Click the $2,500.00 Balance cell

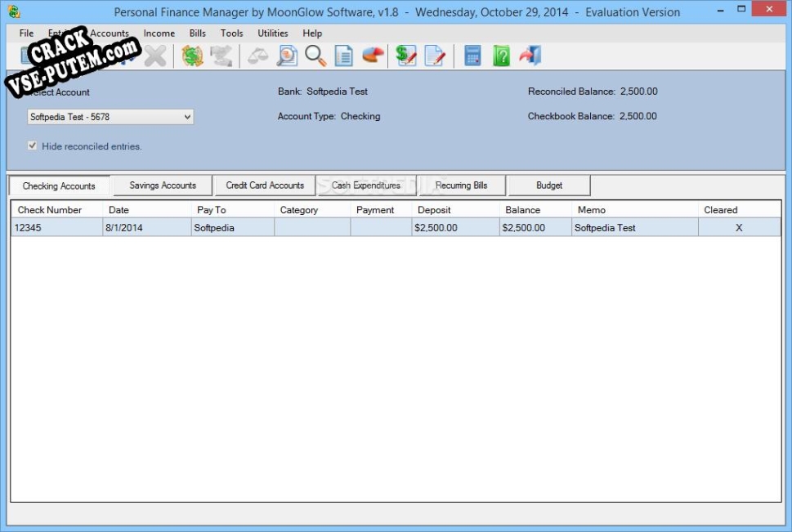535,227
